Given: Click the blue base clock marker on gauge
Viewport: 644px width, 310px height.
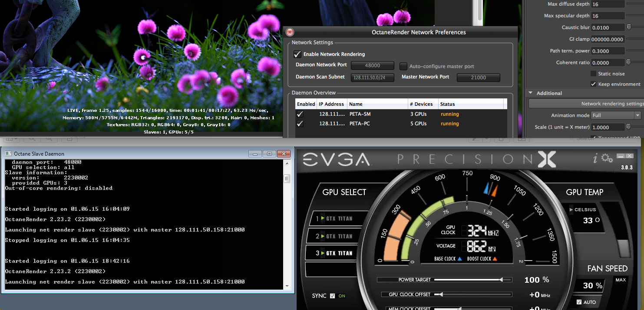Looking at the screenshot, I should [x=486, y=189].
